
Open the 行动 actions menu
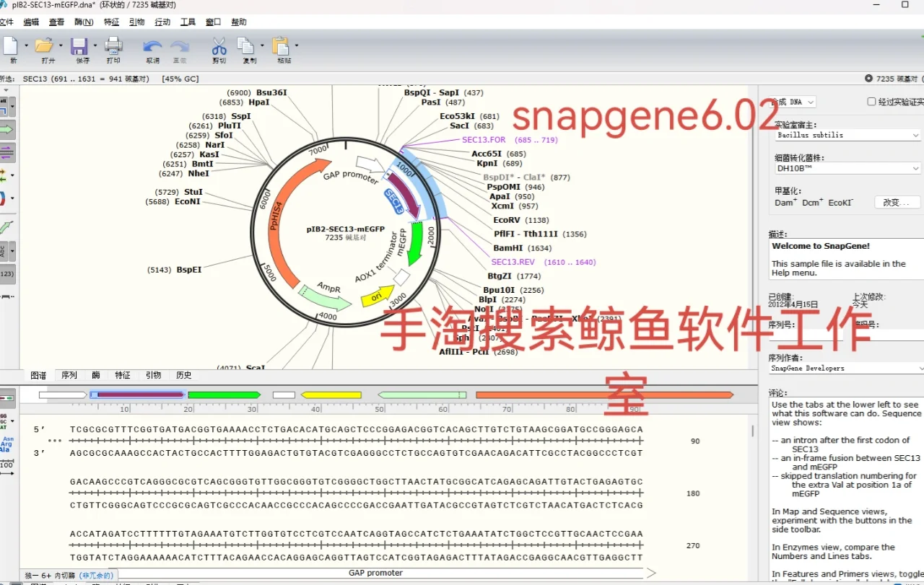tap(162, 22)
